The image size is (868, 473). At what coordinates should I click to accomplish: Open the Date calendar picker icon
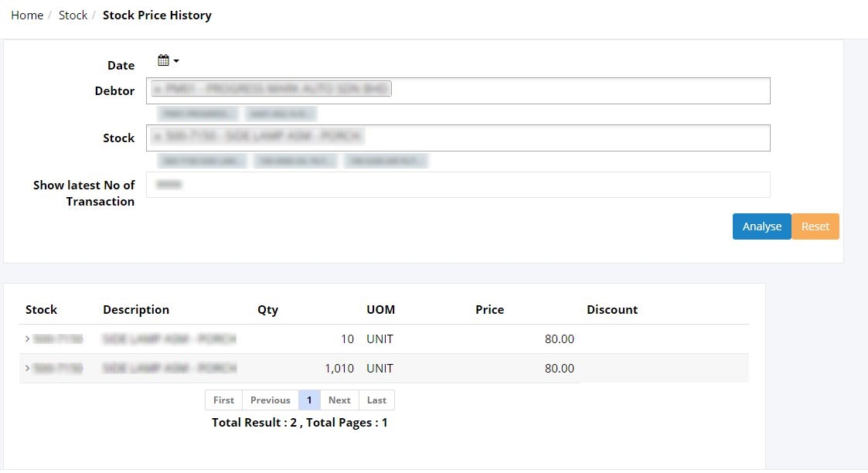pos(163,60)
